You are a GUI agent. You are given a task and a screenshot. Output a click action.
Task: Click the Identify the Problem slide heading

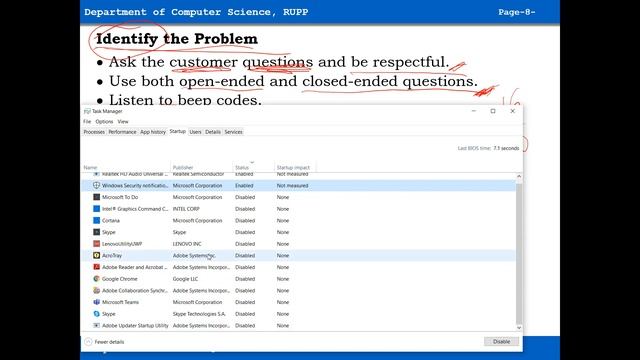tap(177, 39)
